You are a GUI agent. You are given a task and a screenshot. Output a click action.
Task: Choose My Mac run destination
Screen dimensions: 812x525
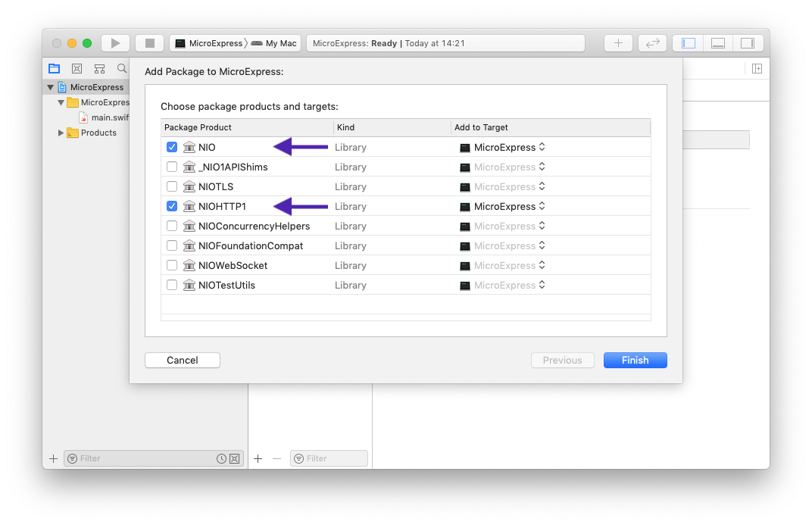coord(274,43)
